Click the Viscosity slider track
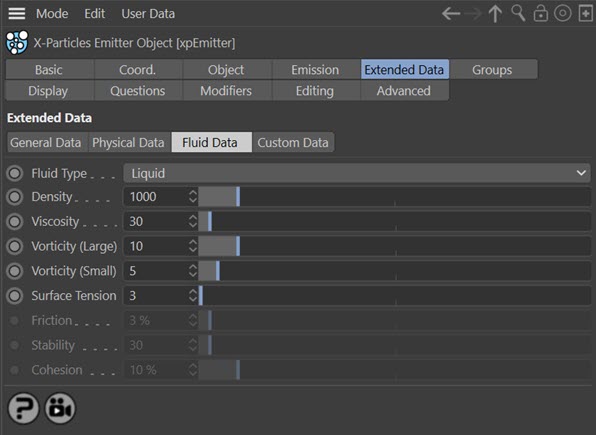Image resolution: width=596 pixels, height=435 pixels. coord(395,221)
